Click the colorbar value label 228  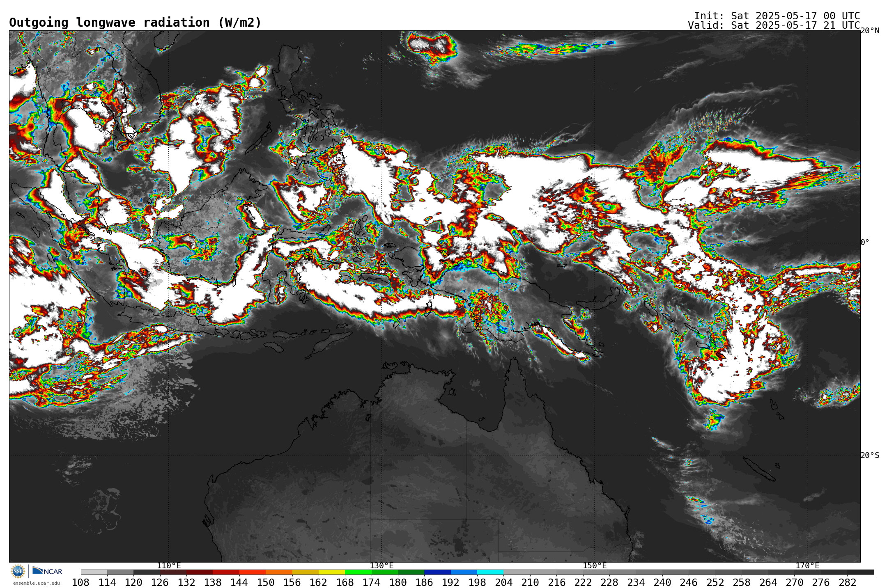(609, 582)
